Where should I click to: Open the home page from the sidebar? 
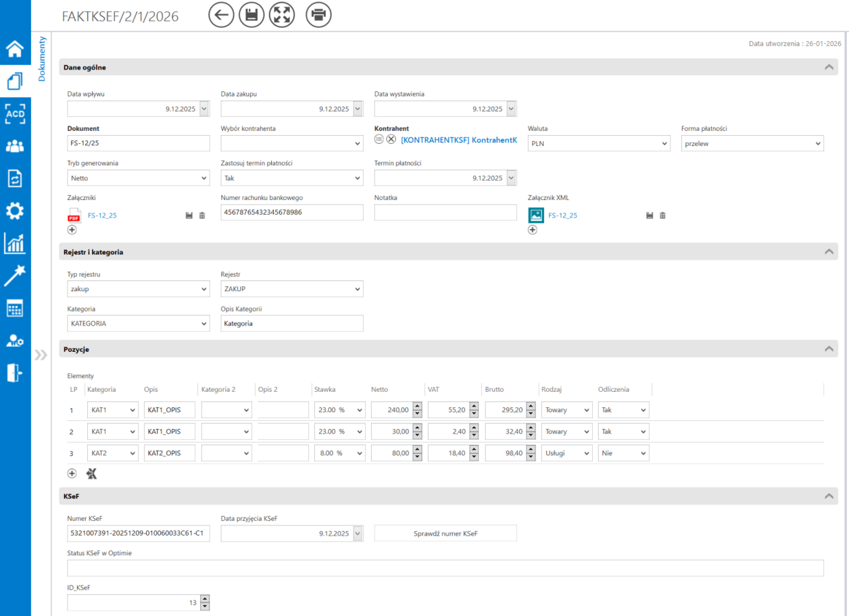tap(15, 49)
